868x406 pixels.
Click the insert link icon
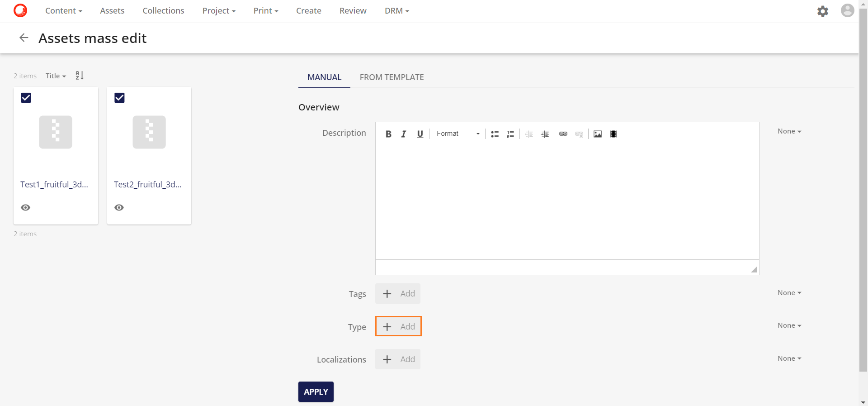[563, 134]
